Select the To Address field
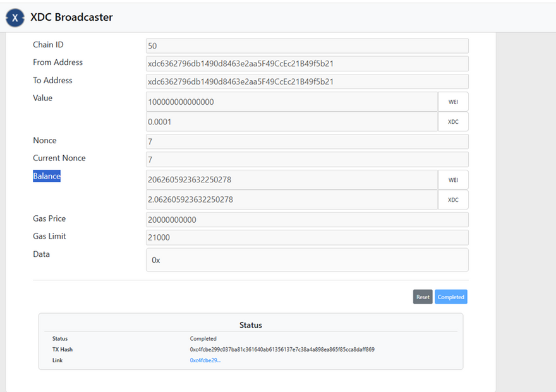This screenshot has width=556, height=392. pyautogui.click(x=307, y=81)
